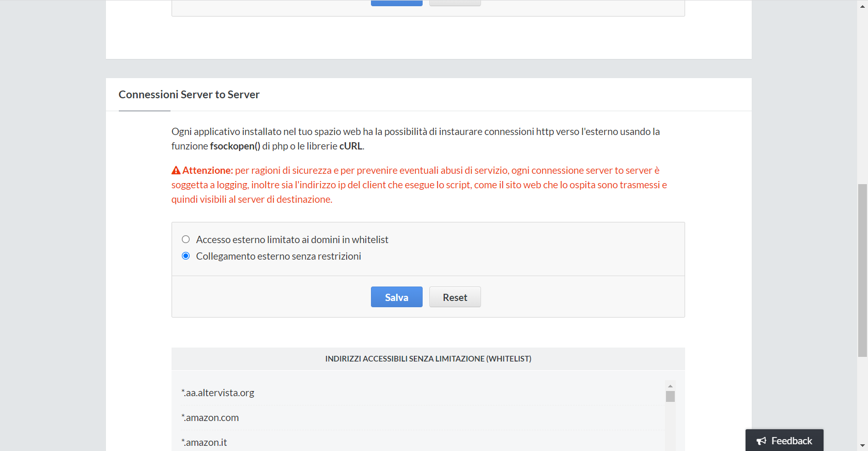Select whitelist-limited external access radio
The height and width of the screenshot is (451, 868).
pyautogui.click(x=186, y=239)
